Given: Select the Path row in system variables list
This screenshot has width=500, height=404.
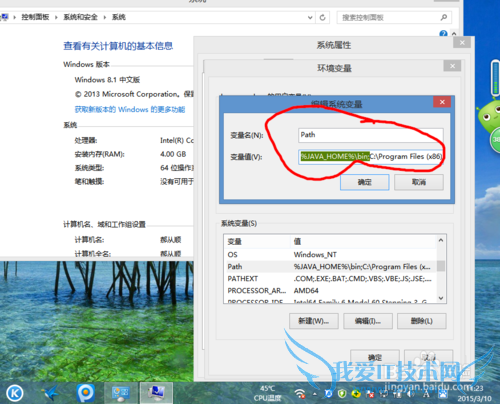Looking at the screenshot, I should (330, 267).
